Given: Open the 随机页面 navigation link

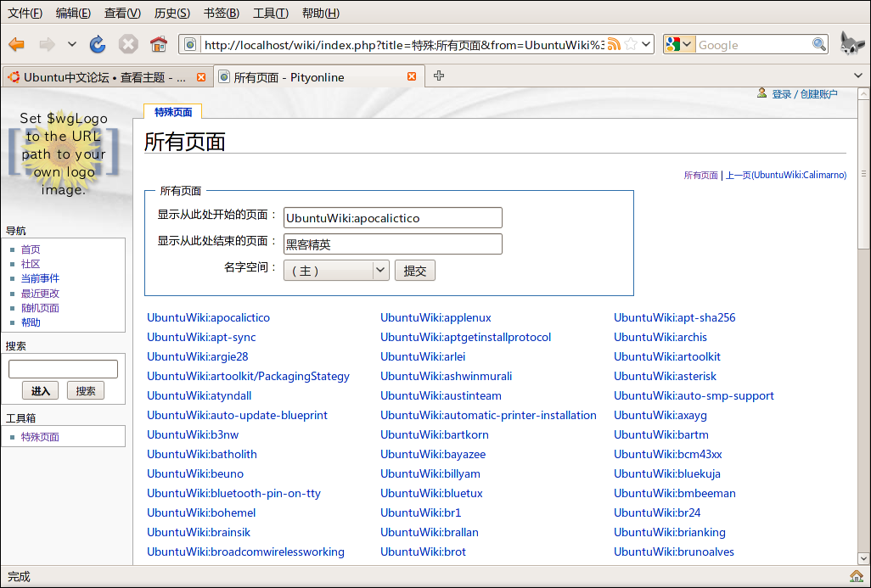Looking at the screenshot, I should pyautogui.click(x=40, y=308).
